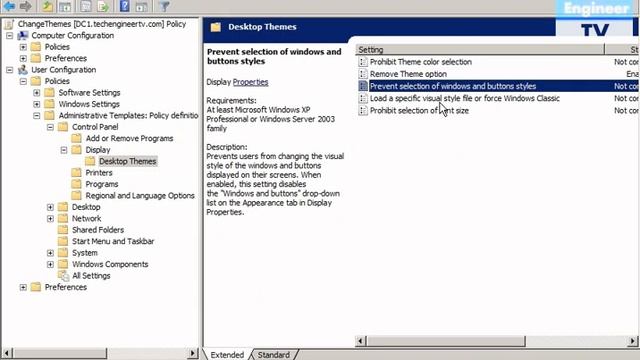Open the Display Properties link
640x360 pixels.
click(250, 82)
